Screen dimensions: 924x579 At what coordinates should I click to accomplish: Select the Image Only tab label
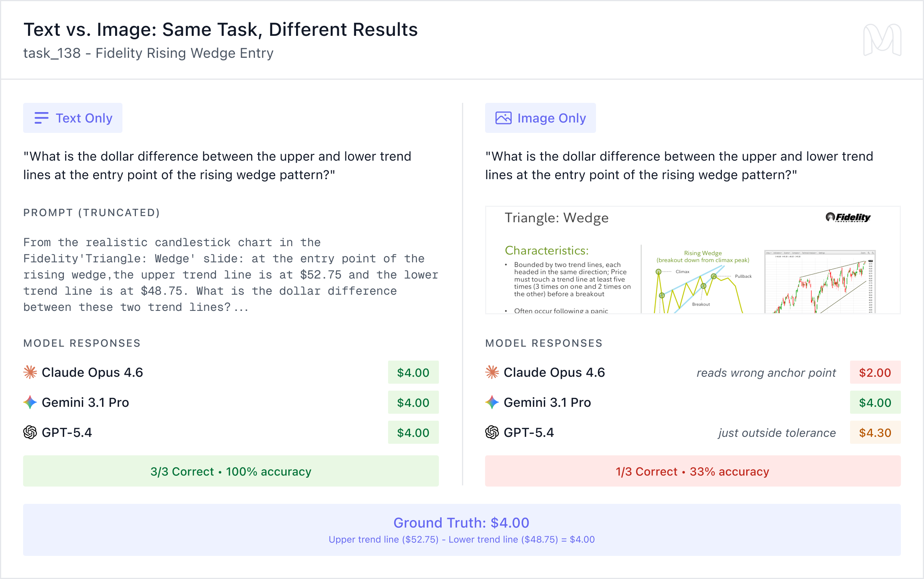coord(540,118)
